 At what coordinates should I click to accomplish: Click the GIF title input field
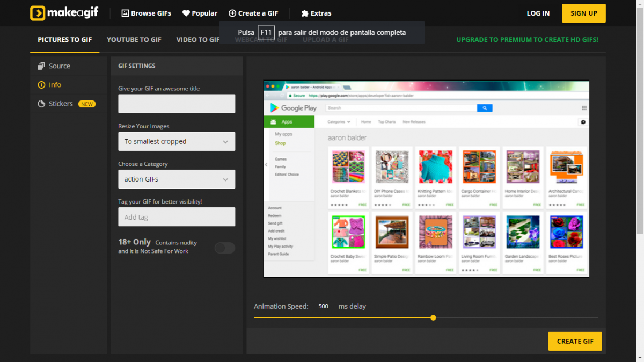(177, 104)
